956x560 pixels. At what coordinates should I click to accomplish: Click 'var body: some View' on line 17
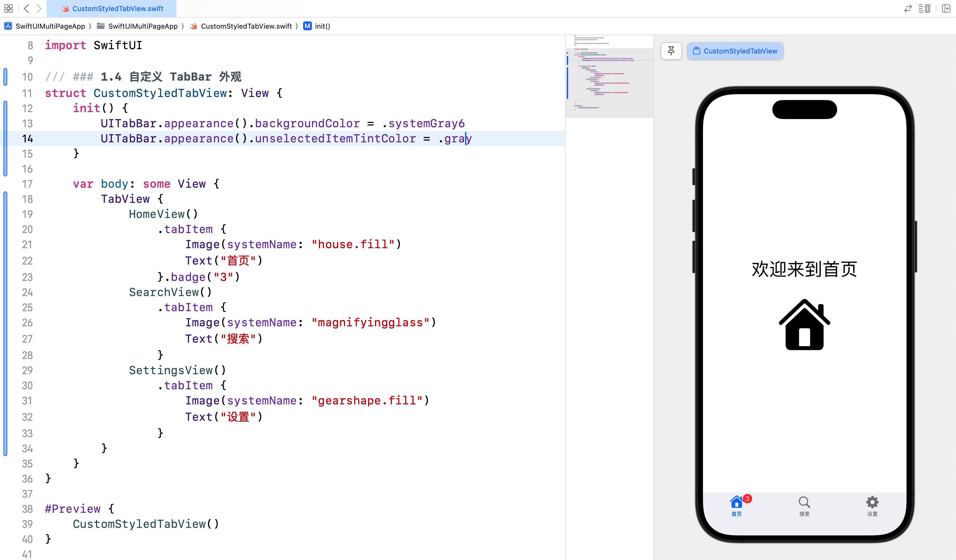[x=139, y=184]
